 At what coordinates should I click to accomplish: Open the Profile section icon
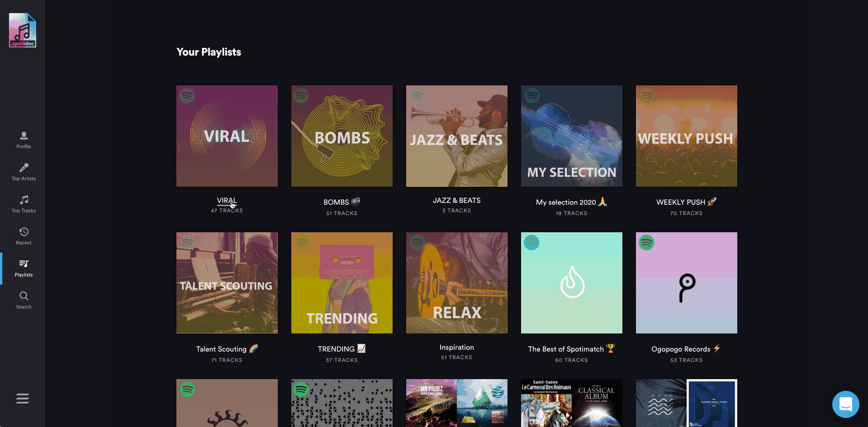pyautogui.click(x=24, y=136)
